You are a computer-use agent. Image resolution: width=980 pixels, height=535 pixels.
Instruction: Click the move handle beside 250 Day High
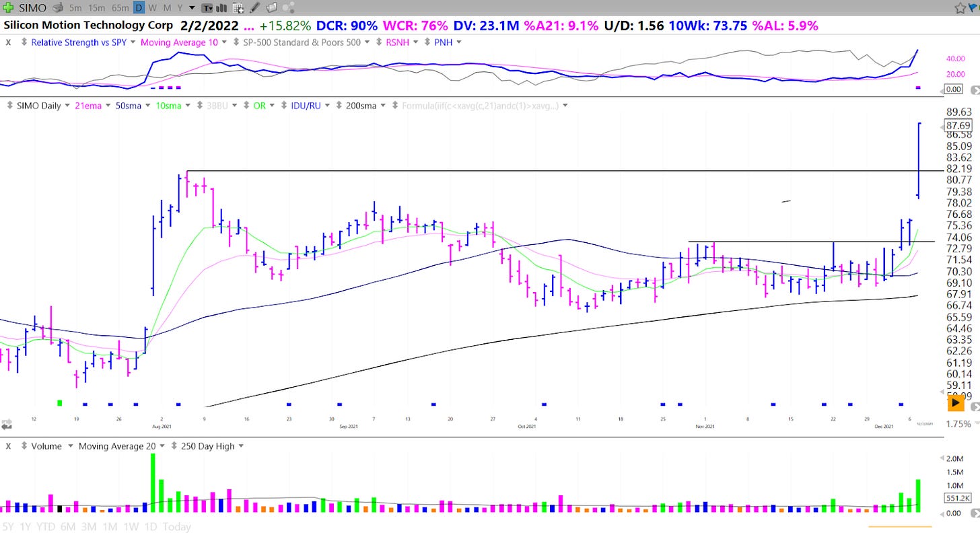(174, 446)
